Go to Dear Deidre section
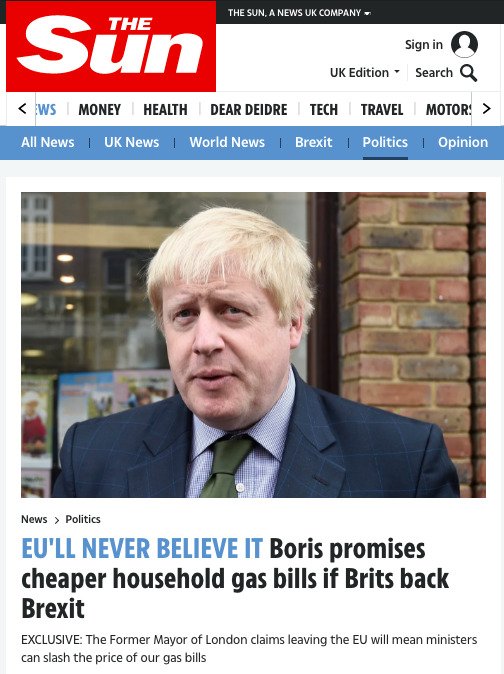504x674 pixels. tap(249, 110)
